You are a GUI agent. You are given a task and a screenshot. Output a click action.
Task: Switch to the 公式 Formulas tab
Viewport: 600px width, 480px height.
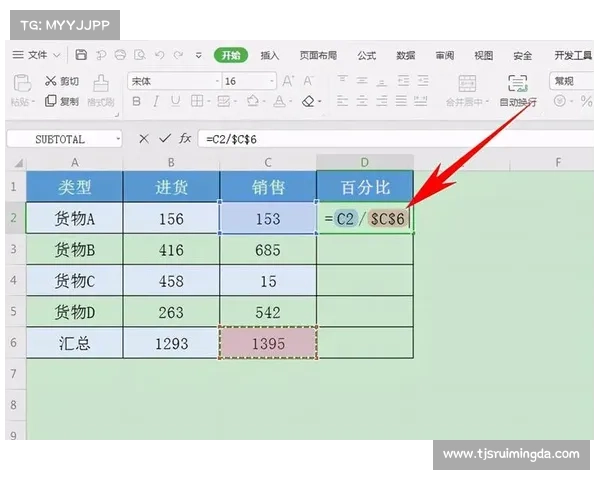coord(367,56)
